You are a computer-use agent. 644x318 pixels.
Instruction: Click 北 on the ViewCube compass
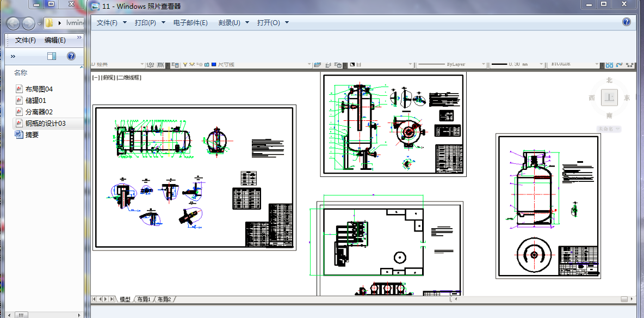[609, 80]
